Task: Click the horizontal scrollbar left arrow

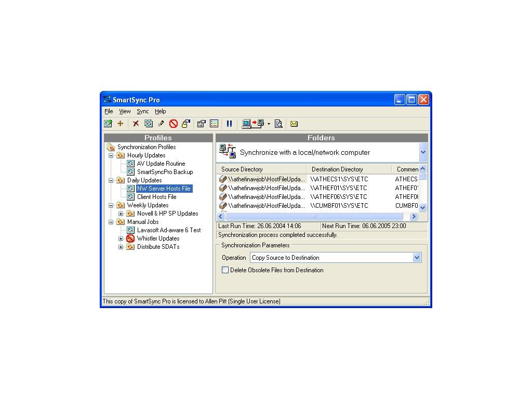Action: tap(221, 217)
